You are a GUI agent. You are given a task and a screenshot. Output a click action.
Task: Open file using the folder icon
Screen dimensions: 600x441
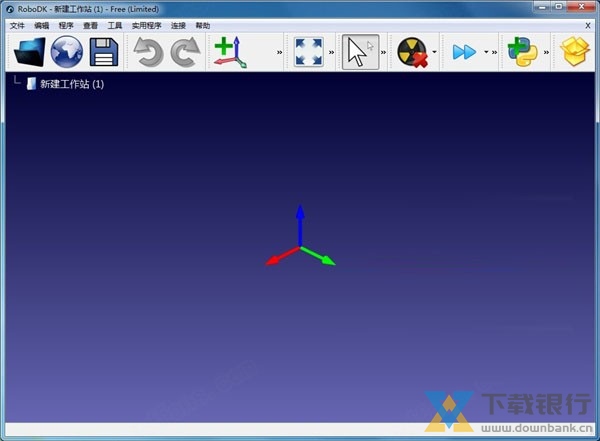pyautogui.click(x=29, y=51)
